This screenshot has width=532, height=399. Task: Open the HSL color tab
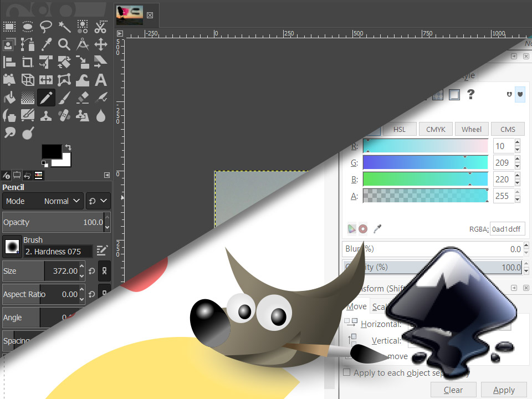click(x=400, y=129)
